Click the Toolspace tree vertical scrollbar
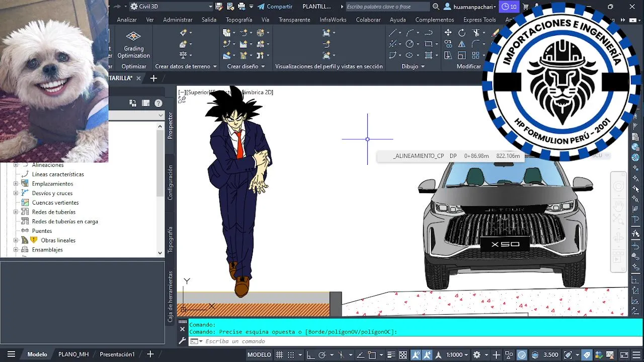 [x=160, y=190]
